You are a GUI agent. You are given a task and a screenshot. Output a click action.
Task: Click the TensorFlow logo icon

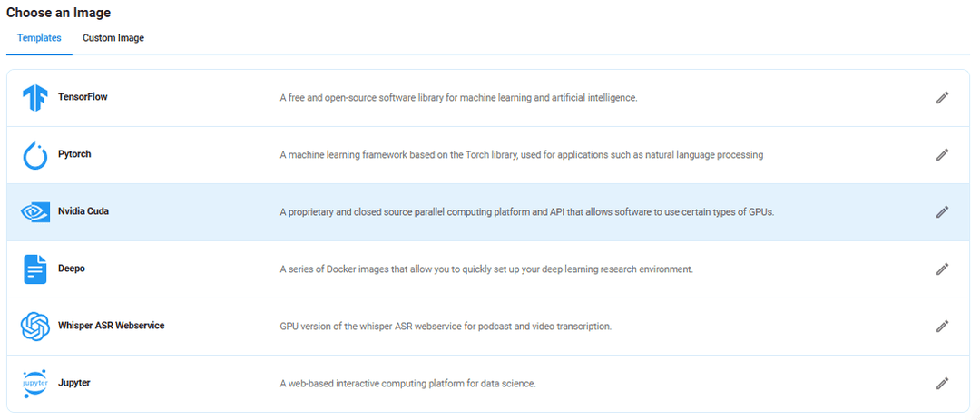[x=35, y=97]
